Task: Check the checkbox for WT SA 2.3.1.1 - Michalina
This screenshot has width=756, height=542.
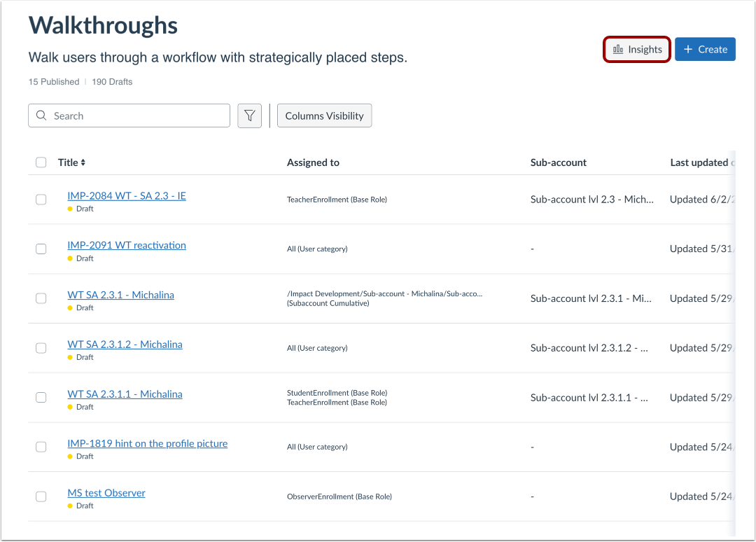Action: (x=41, y=397)
